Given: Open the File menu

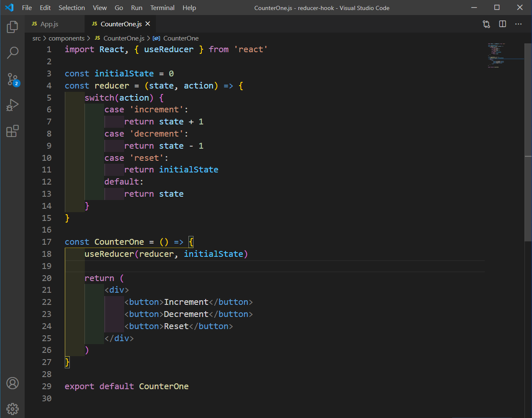Looking at the screenshot, I should [27, 8].
